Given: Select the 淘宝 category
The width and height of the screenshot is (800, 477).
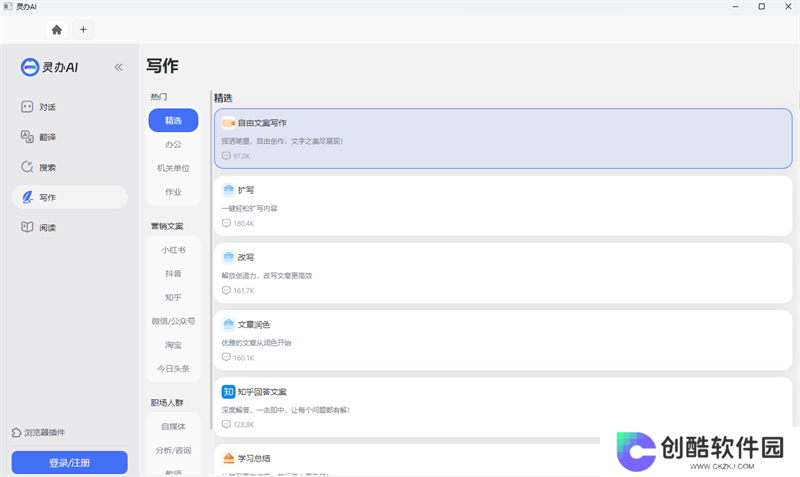Looking at the screenshot, I should coord(173,345).
